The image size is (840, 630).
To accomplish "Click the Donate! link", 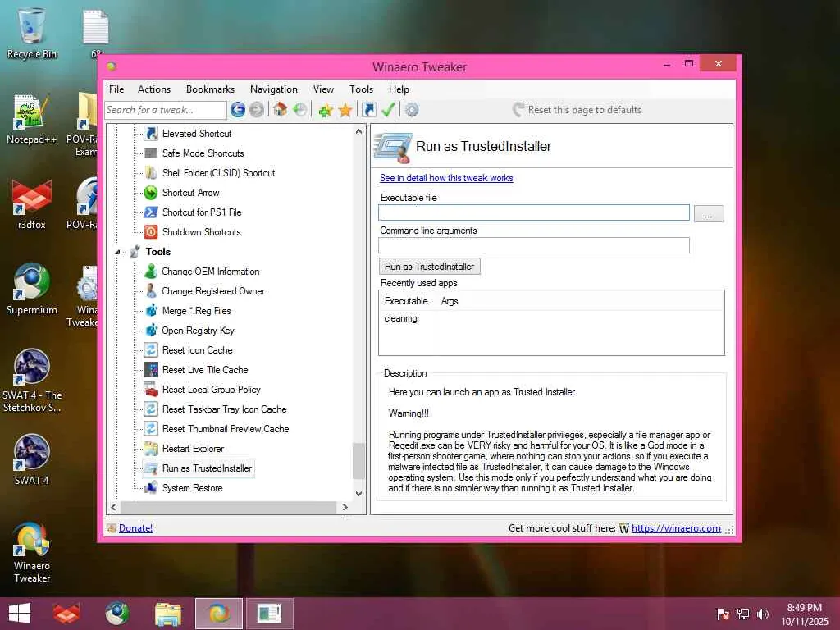I will tap(135, 528).
